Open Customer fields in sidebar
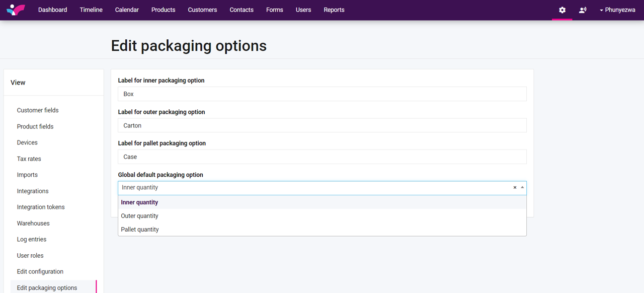The width and height of the screenshot is (644, 293). [38, 110]
